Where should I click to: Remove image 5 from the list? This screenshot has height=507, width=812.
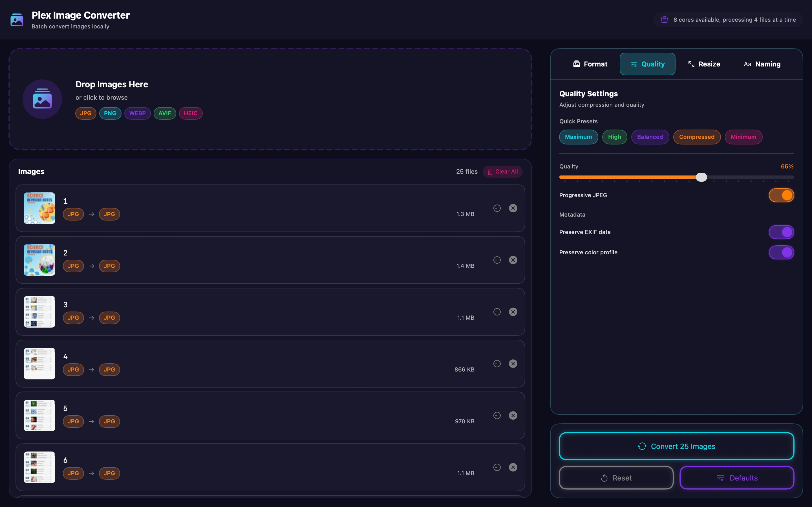tap(513, 415)
